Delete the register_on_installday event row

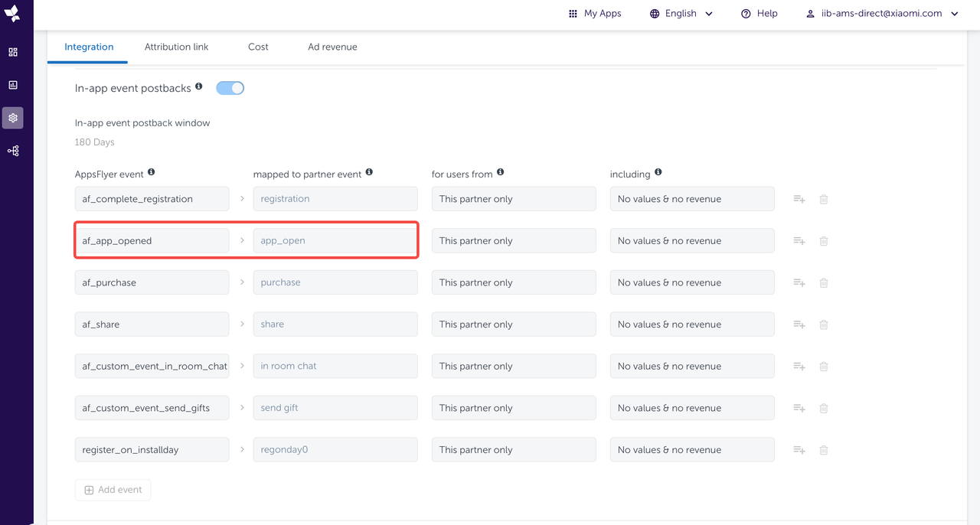point(824,450)
